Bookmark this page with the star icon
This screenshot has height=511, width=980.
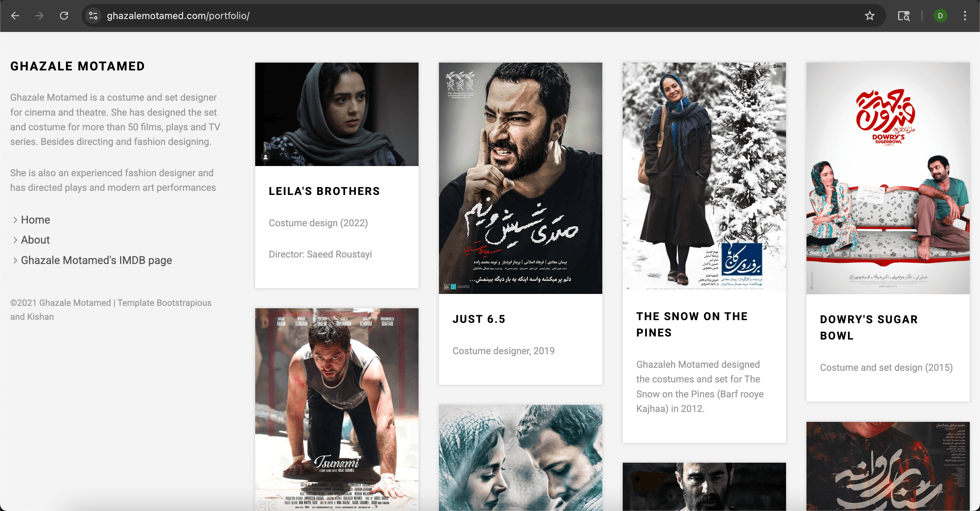(870, 16)
